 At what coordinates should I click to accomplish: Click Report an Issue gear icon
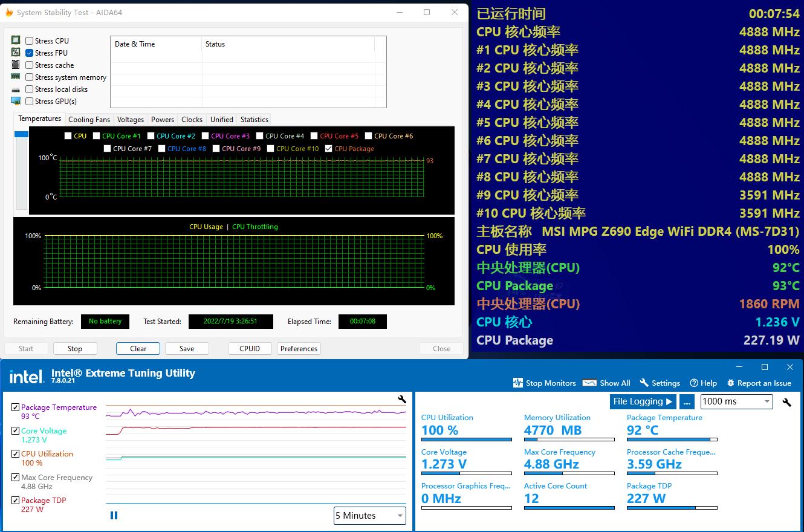coord(731,383)
